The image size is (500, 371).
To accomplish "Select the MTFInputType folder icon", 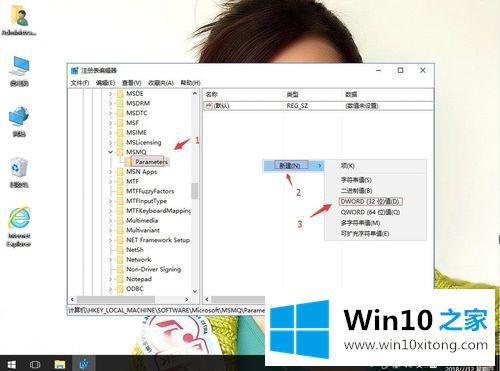I will pos(120,201).
